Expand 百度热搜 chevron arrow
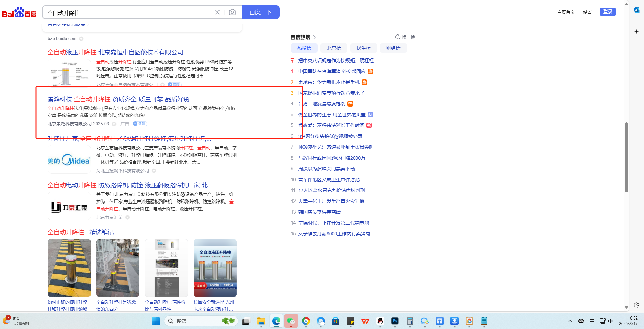This screenshot has height=329, width=644. 314,37
